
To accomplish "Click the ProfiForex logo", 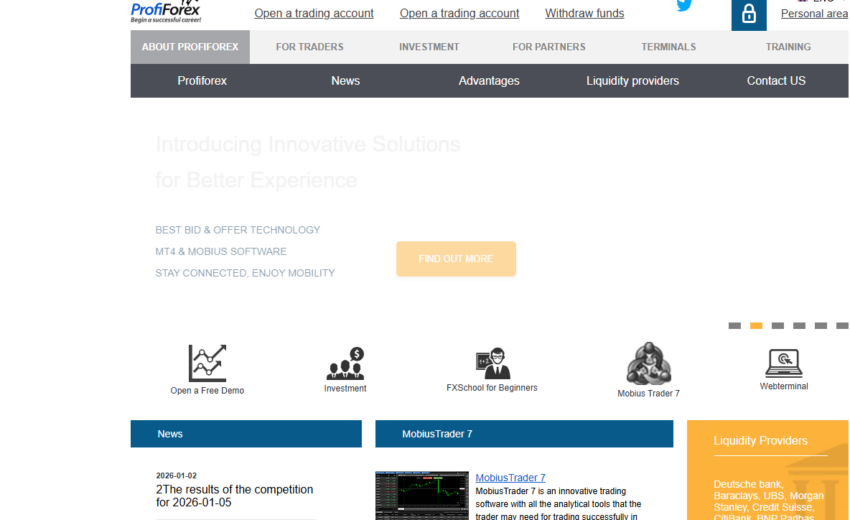I will tap(166, 11).
